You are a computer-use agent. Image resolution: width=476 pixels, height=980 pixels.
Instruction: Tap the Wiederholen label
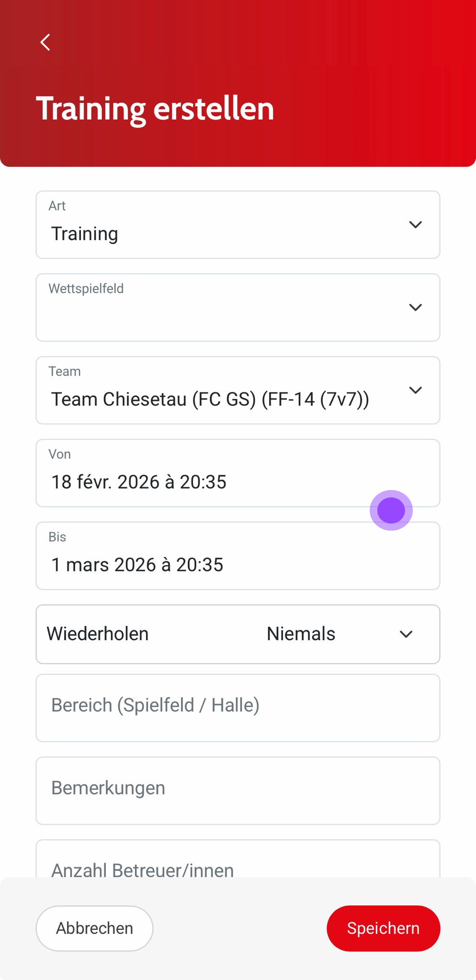pyautogui.click(x=98, y=634)
